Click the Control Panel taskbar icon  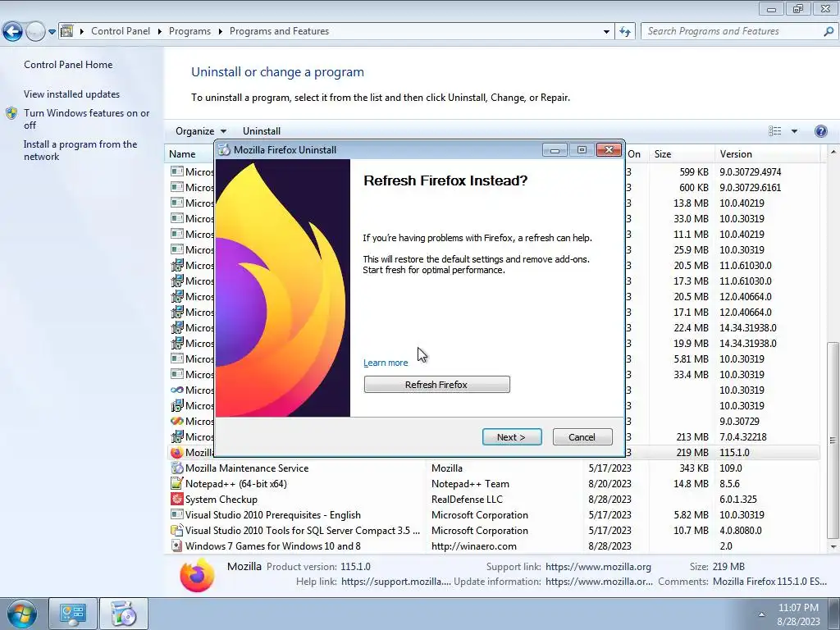(73, 614)
